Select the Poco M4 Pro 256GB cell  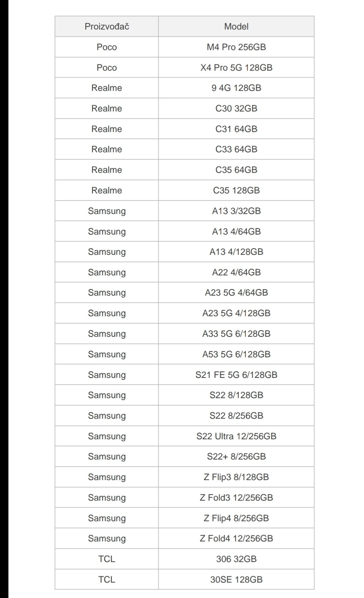click(x=236, y=47)
